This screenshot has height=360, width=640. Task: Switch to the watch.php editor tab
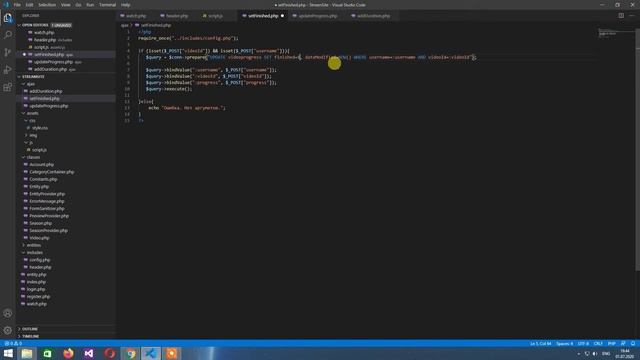click(x=136, y=16)
